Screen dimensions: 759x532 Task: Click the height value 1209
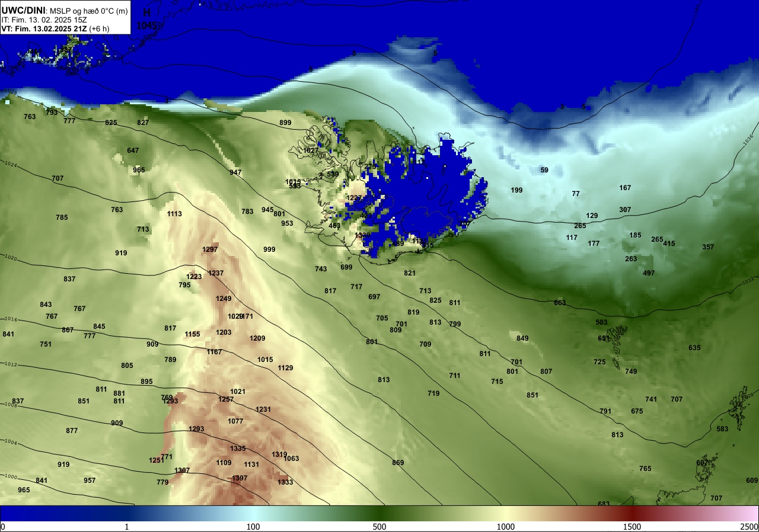click(x=257, y=338)
